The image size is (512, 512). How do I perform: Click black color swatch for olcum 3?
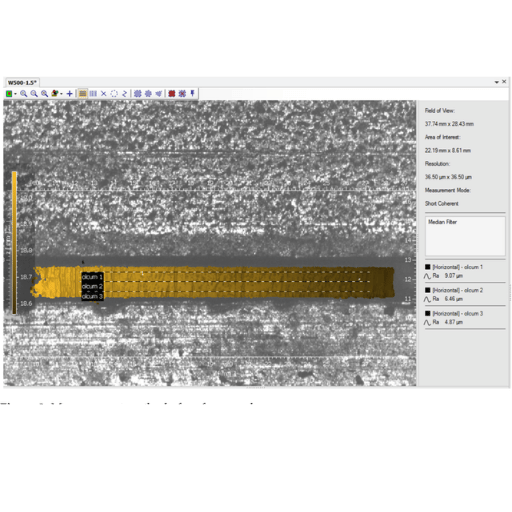pyautogui.click(x=428, y=313)
